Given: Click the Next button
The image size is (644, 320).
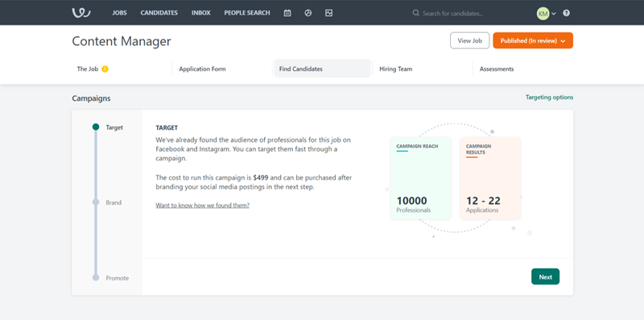Looking at the screenshot, I should [x=546, y=276].
